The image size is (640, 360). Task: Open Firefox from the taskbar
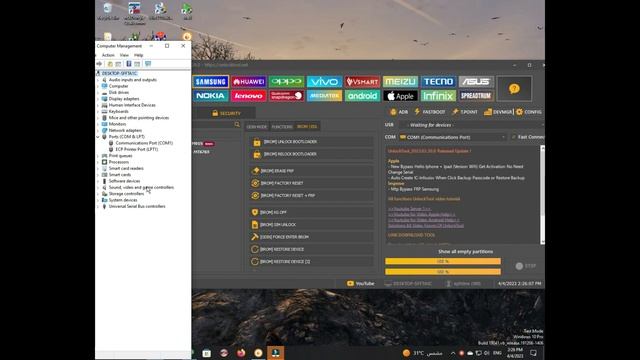pyautogui.click(x=241, y=353)
